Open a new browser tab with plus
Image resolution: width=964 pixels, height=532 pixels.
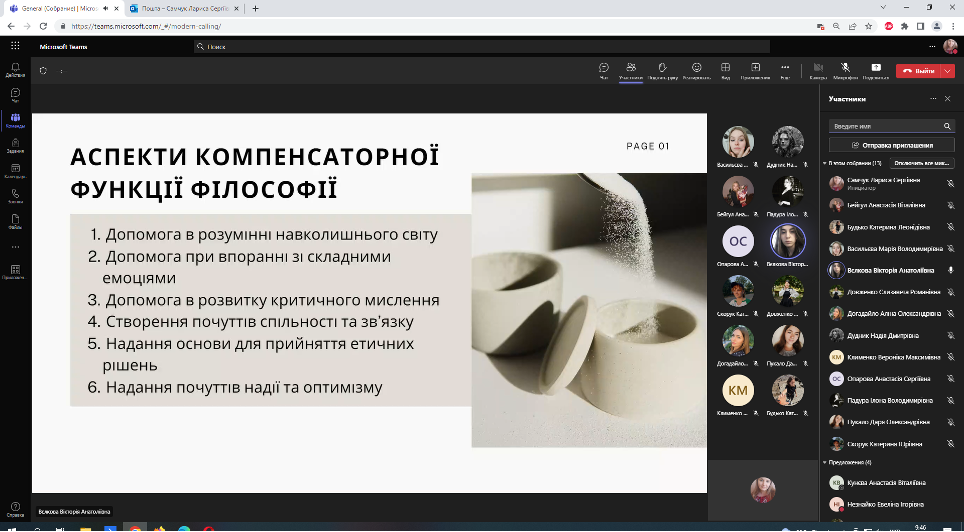256,9
